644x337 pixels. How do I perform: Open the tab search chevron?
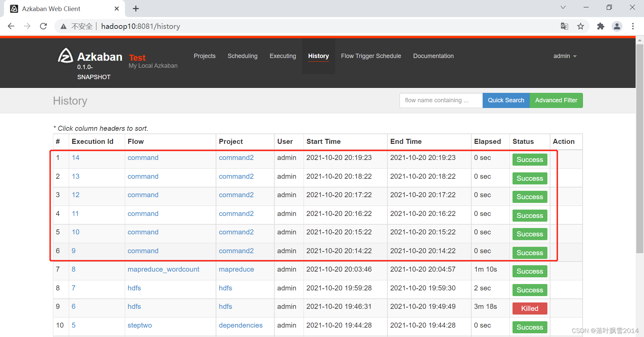tap(563, 7)
